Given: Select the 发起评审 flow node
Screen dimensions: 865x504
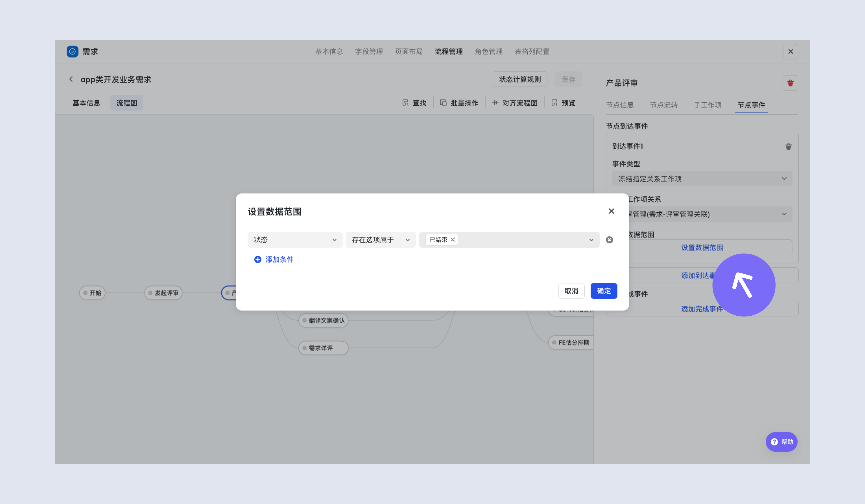Looking at the screenshot, I should (x=163, y=293).
